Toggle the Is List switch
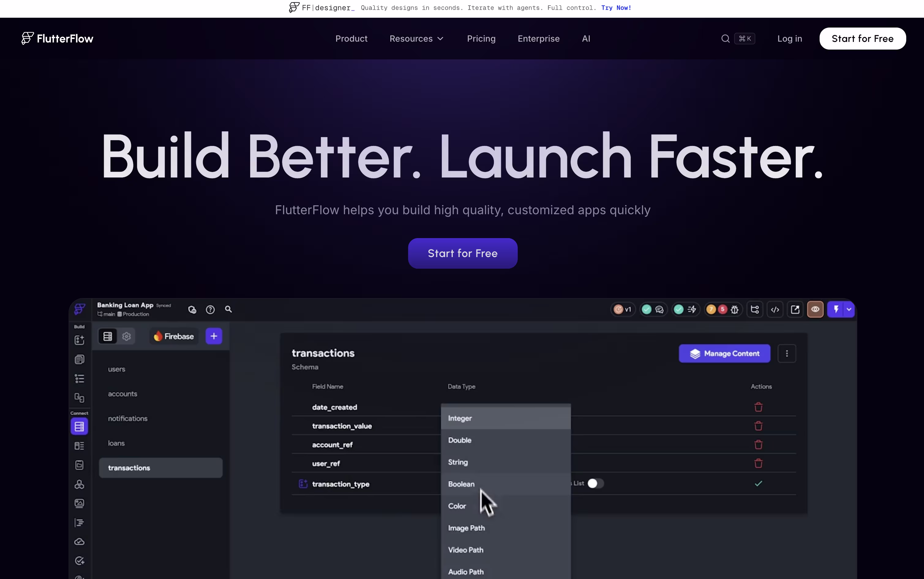Screen dimensions: 924x579 (595, 484)
